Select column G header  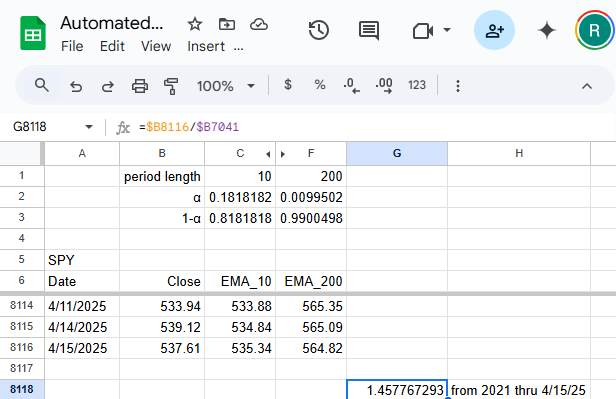(397, 153)
